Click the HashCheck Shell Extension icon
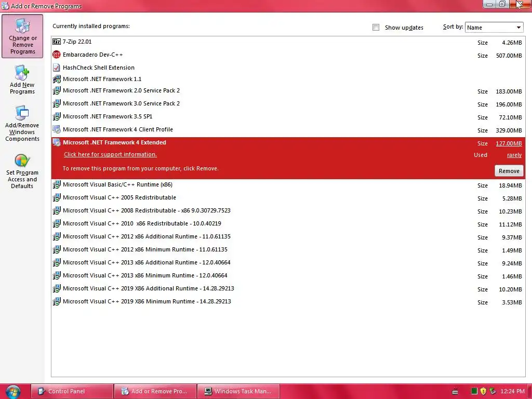The height and width of the screenshot is (399, 532). [x=57, y=68]
